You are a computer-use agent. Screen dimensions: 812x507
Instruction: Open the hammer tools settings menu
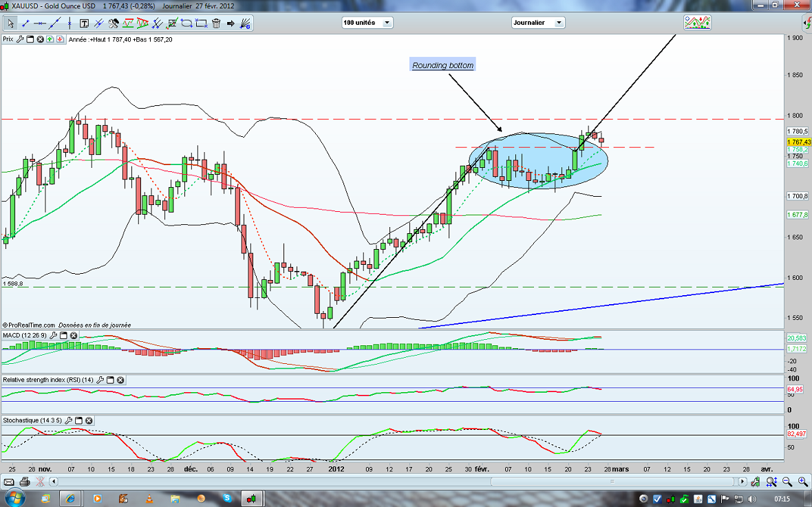coord(114,23)
